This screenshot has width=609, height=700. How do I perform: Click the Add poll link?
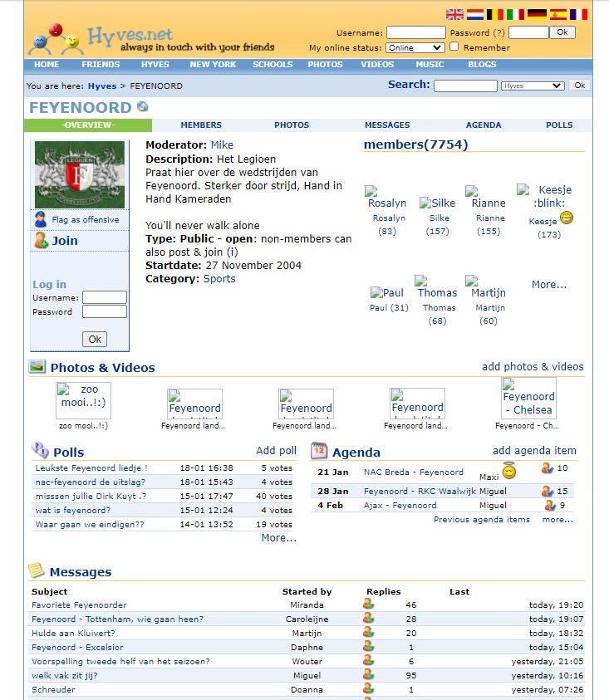pyautogui.click(x=276, y=451)
